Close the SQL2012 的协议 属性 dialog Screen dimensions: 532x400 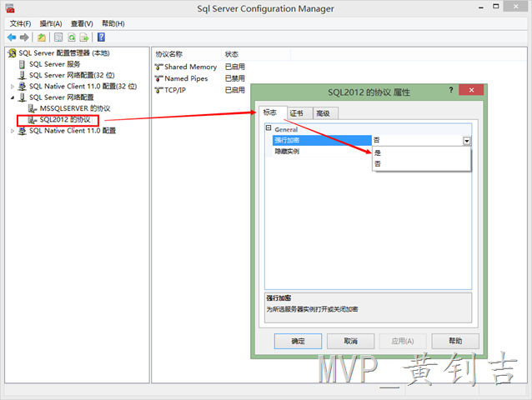pyautogui.click(x=471, y=90)
